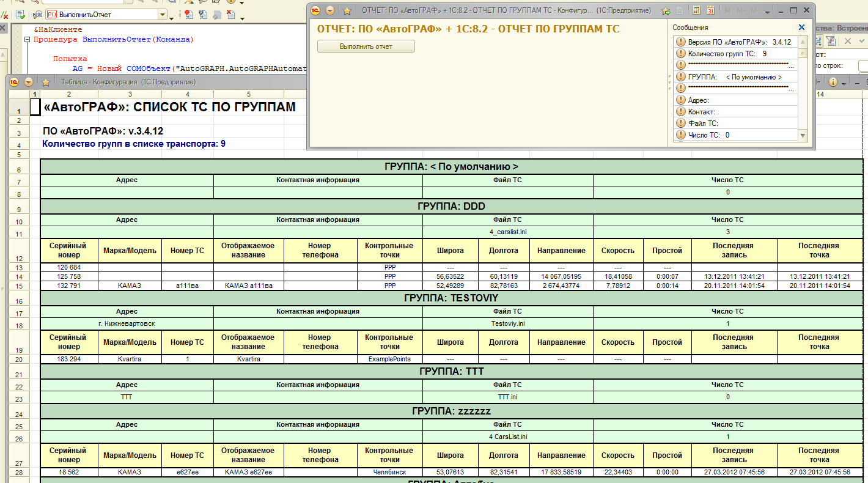Click the display name cell "КАМАЗ а111ва"

coord(249,286)
